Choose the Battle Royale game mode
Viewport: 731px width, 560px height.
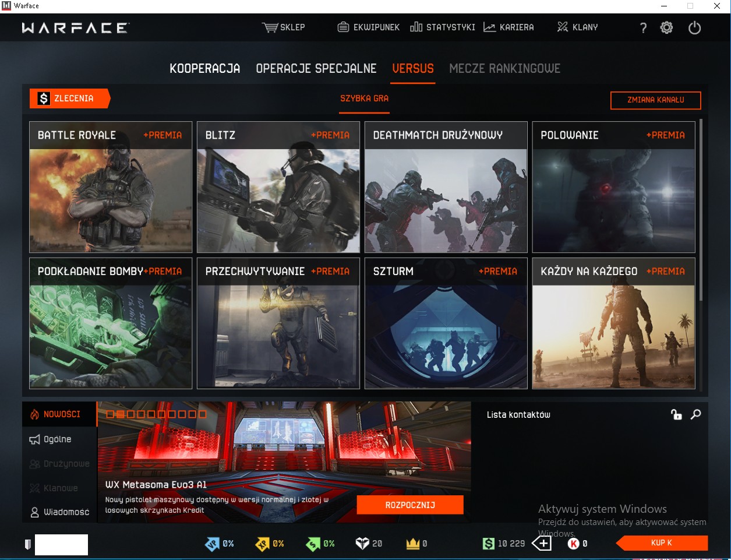tap(111, 187)
